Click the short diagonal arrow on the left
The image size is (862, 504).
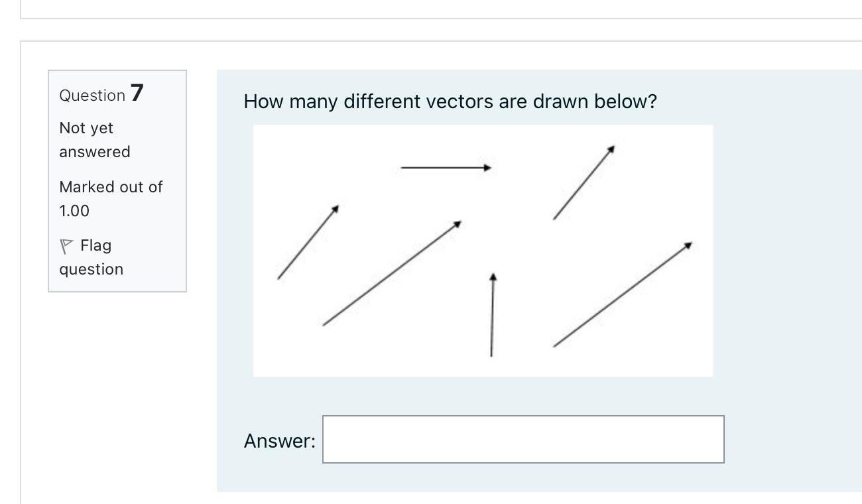[307, 243]
